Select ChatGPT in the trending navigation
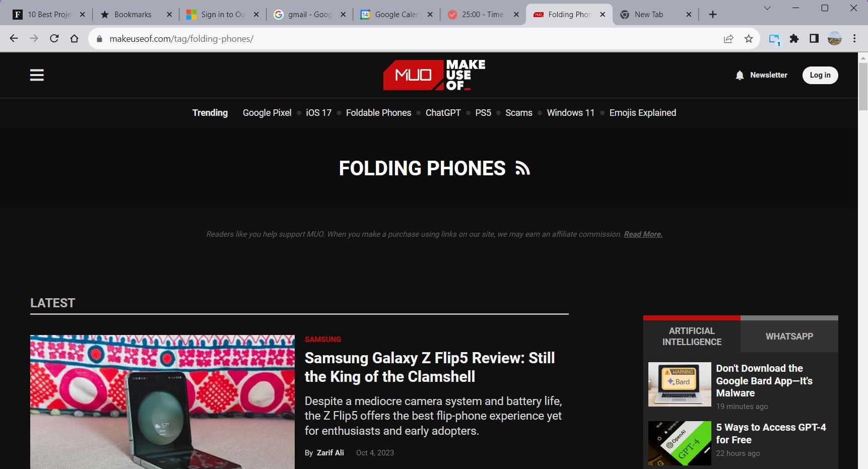 pos(443,113)
